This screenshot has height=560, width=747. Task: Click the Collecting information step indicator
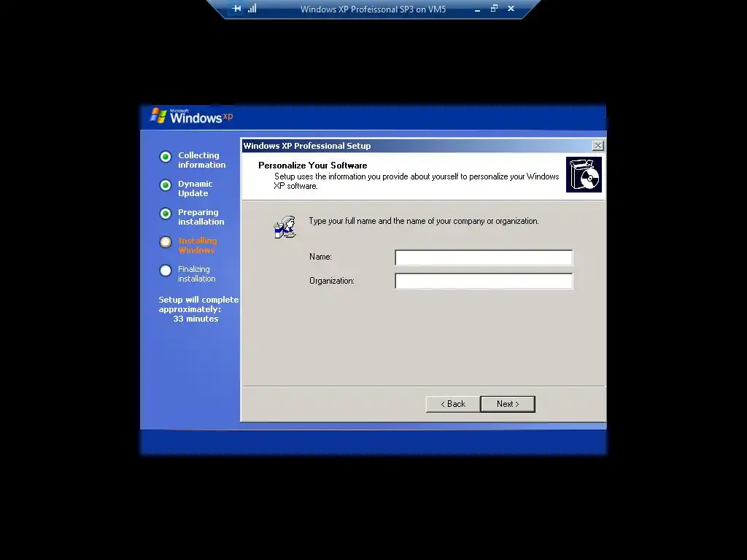tap(166, 157)
